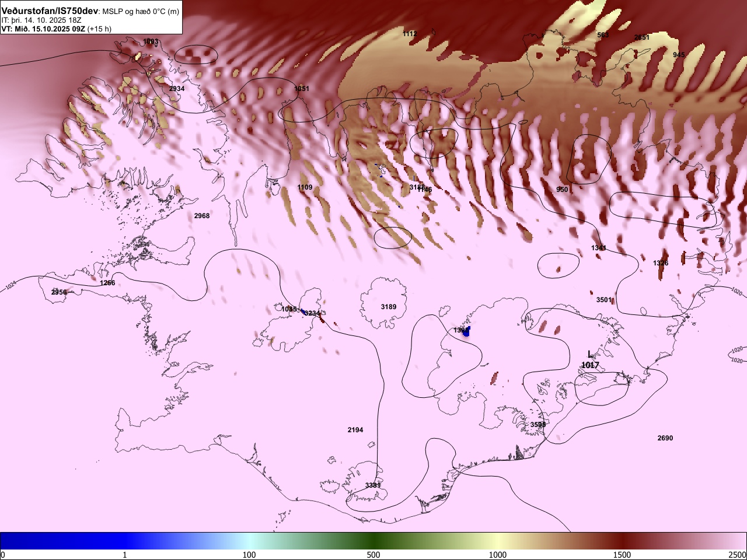Click the 2194 height value
Image resolution: width=747 pixels, height=560 pixels.
coord(355,430)
